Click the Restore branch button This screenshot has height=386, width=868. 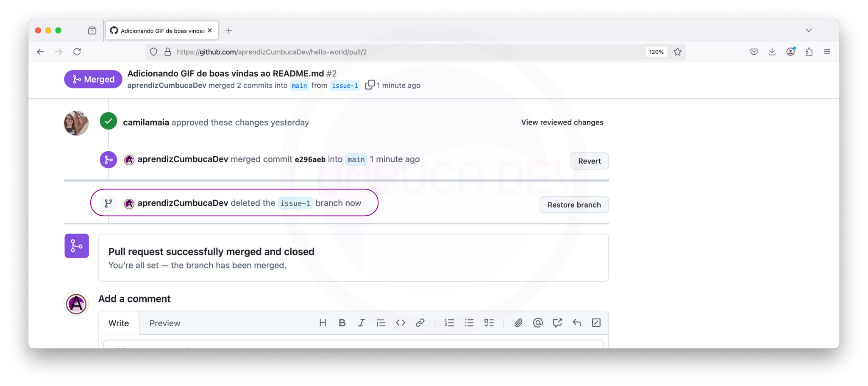coord(574,205)
